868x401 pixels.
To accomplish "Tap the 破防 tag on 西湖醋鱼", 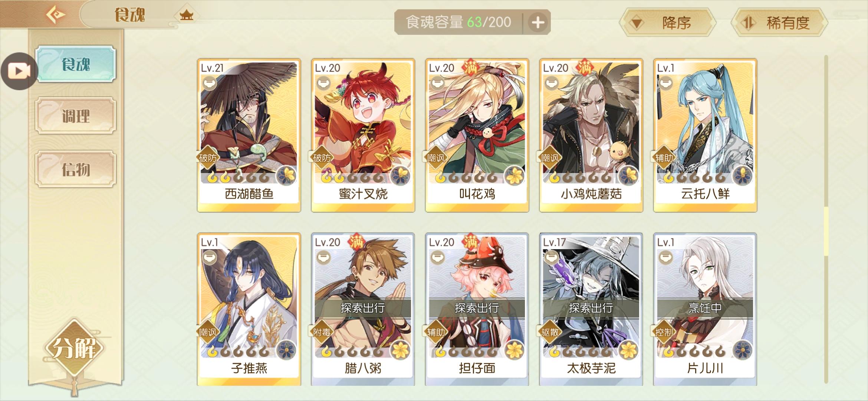I will [208, 158].
